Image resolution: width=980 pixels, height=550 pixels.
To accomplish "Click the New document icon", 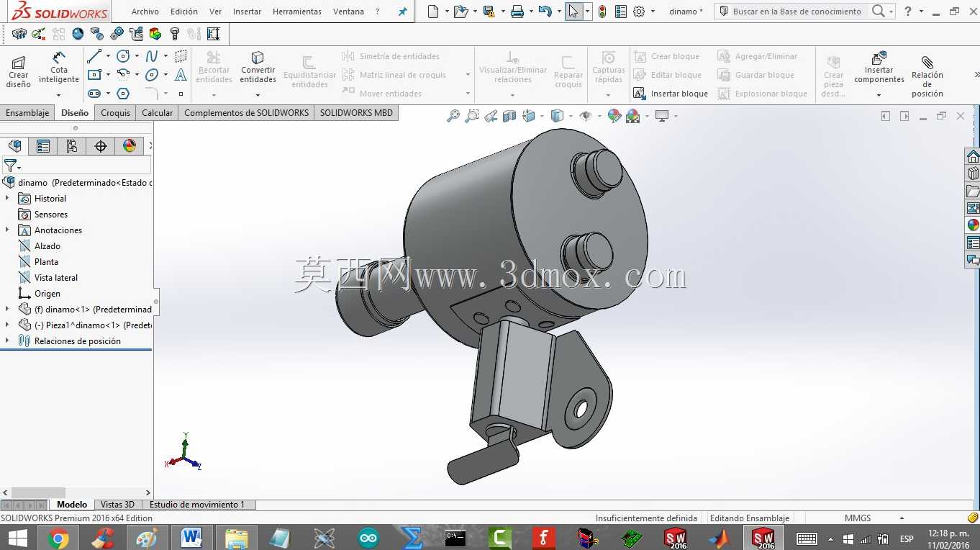I will [433, 12].
